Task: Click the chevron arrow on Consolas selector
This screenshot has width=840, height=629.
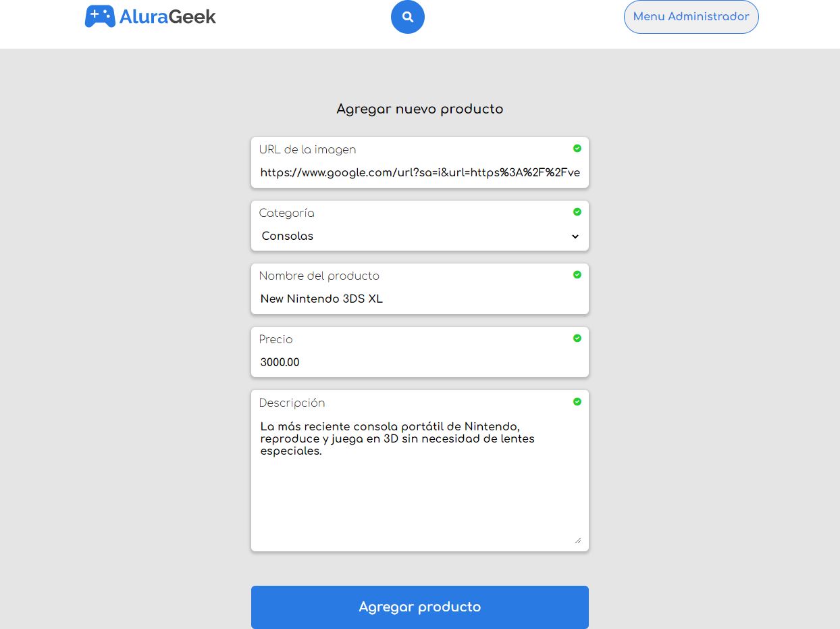Action: [x=575, y=236]
